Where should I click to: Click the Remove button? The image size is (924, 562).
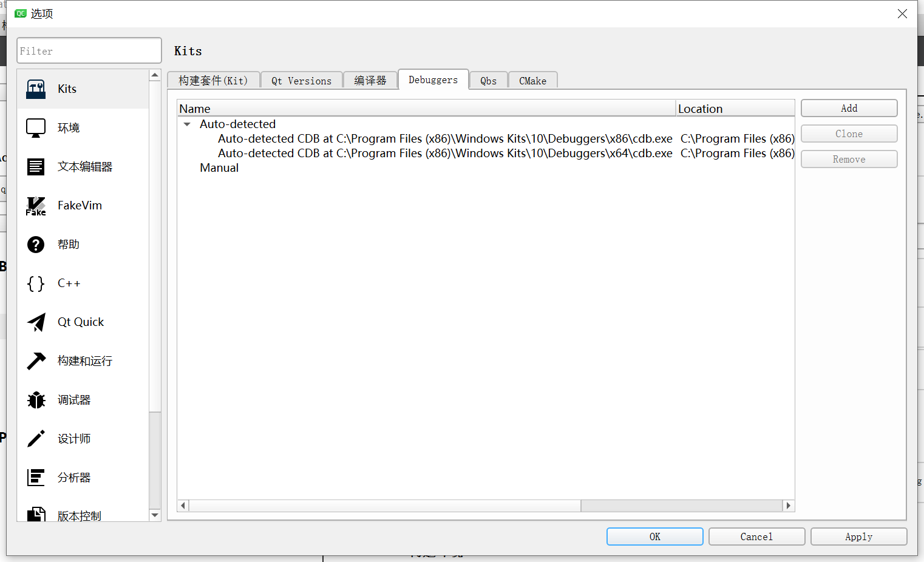pos(849,159)
